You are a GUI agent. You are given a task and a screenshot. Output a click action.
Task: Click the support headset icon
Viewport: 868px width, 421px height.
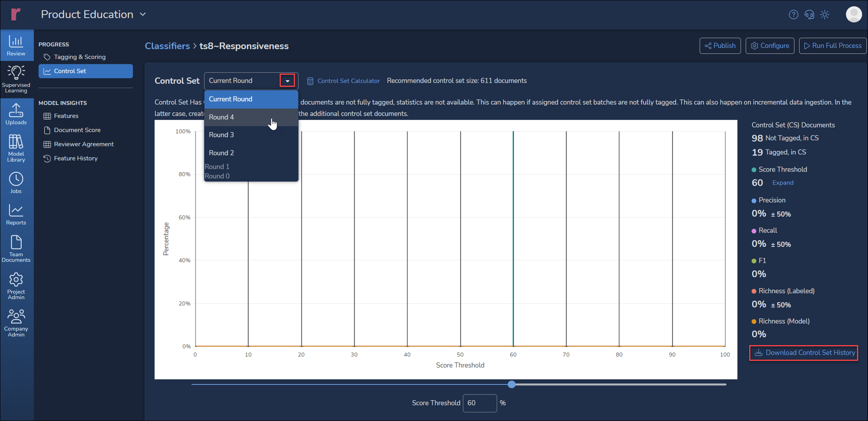(x=809, y=15)
